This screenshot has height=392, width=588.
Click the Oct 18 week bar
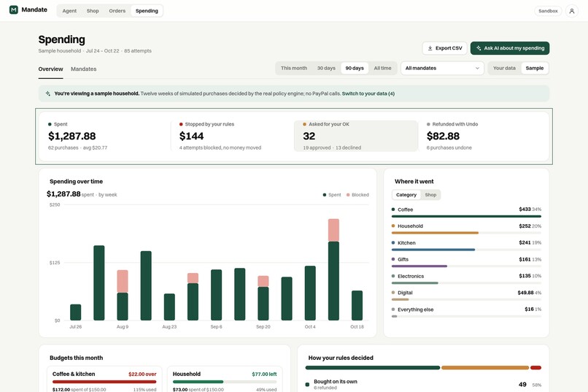(357, 305)
